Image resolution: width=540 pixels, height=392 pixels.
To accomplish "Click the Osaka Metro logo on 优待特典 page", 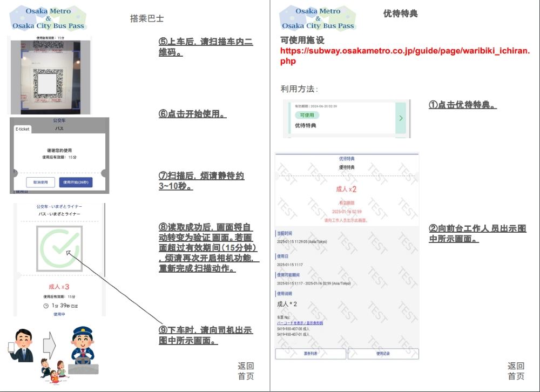I will pyautogui.click(x=318, y=18).
